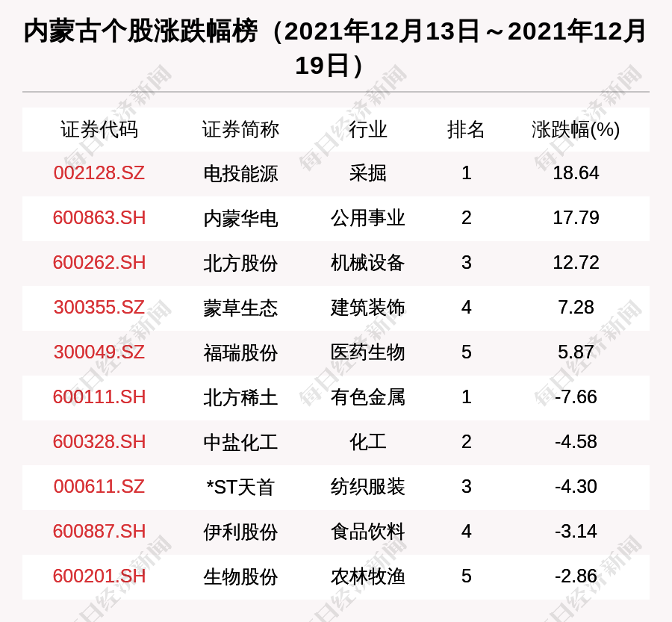Click the industry cell 采掘

pos(367,174)
